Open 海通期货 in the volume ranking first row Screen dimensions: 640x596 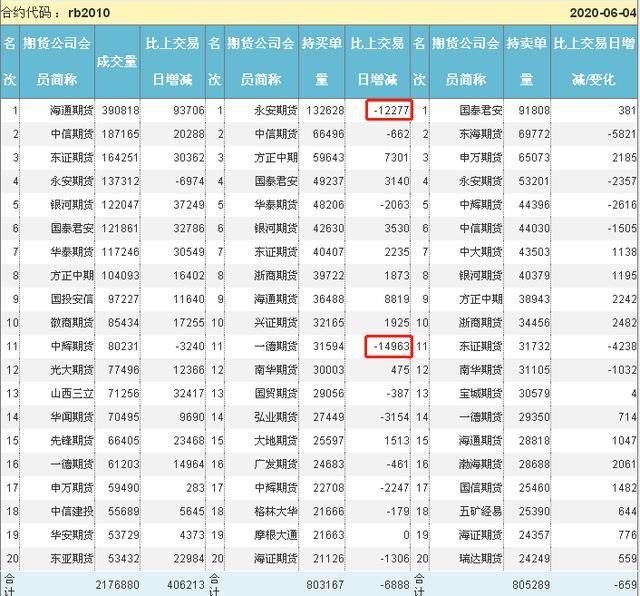tap(70, 110)
